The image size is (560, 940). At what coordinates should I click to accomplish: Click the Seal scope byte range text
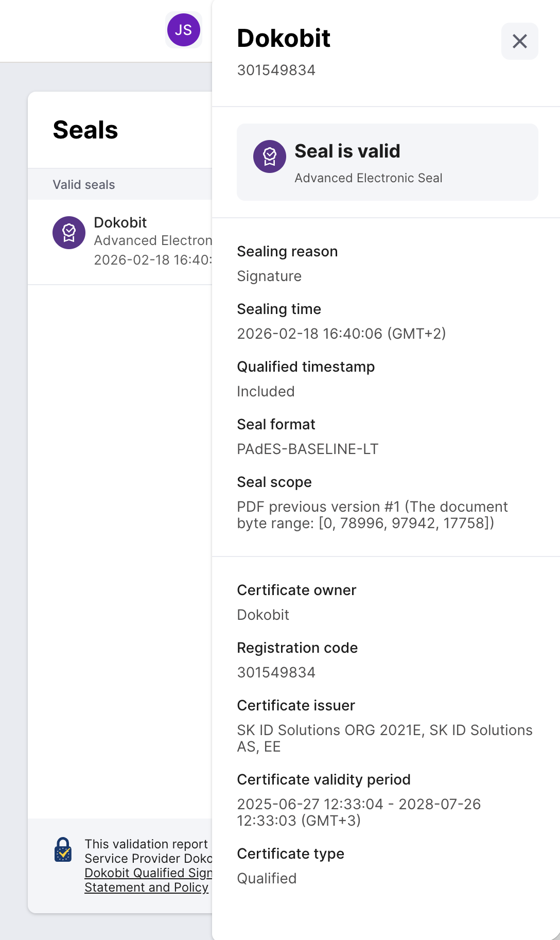pyautogui.click(x=372, y=515)
